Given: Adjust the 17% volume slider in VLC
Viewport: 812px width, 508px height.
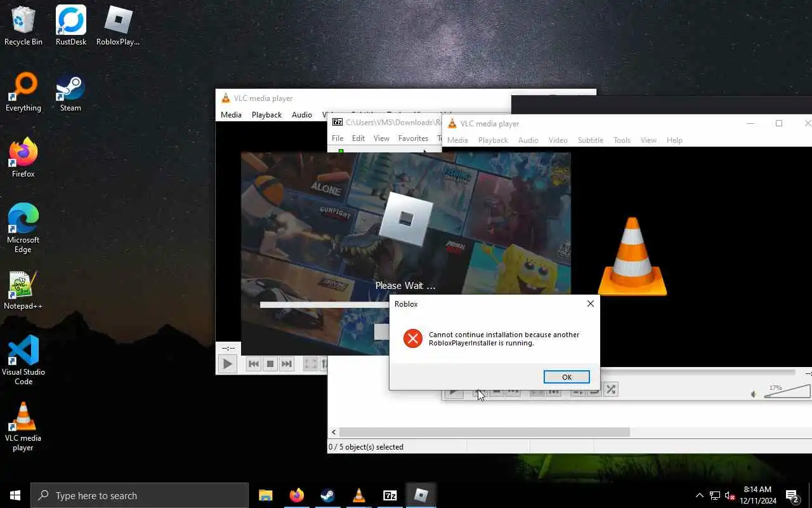Looking at the screenshot, I should coord(787,391).
